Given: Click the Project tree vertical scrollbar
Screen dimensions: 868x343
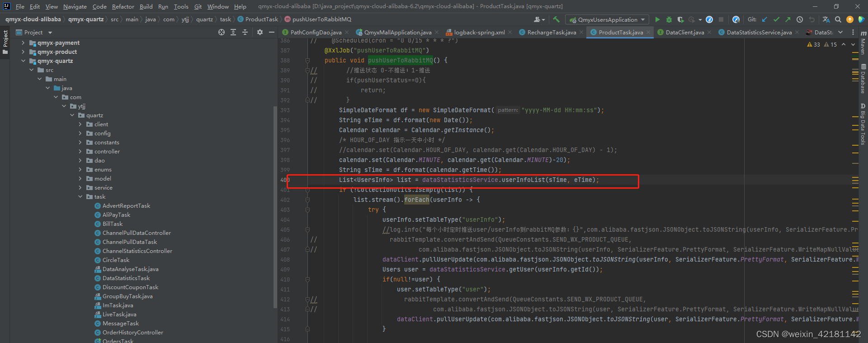Looking at the screenshot, I should (275, 206).
